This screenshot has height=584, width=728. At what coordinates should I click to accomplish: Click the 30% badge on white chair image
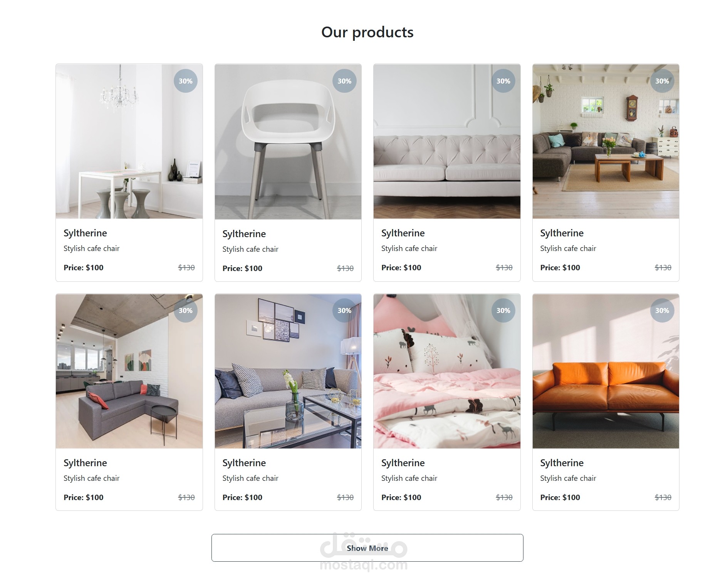coord(344,81)
